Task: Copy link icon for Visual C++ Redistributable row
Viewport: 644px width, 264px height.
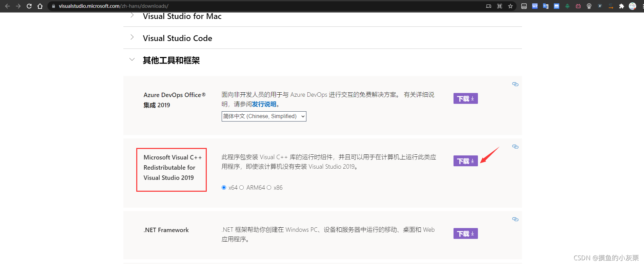Action: point(515,147)
